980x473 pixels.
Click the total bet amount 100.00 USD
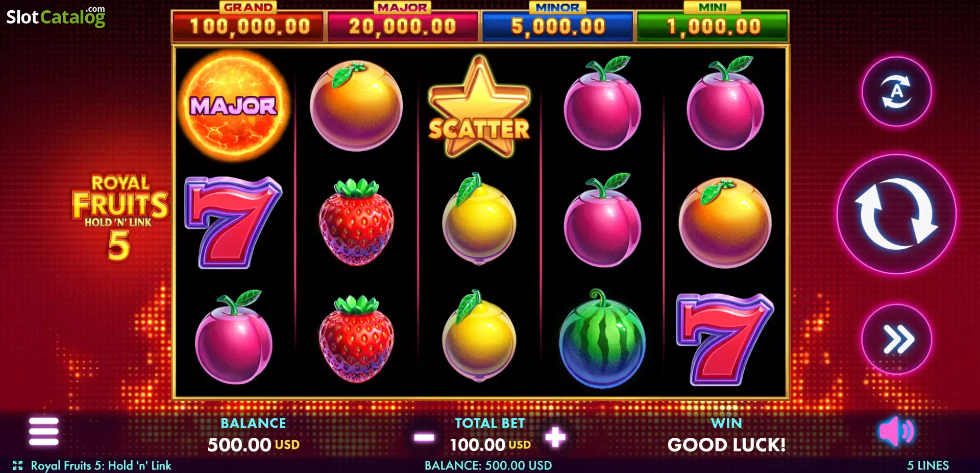(490, 445)
